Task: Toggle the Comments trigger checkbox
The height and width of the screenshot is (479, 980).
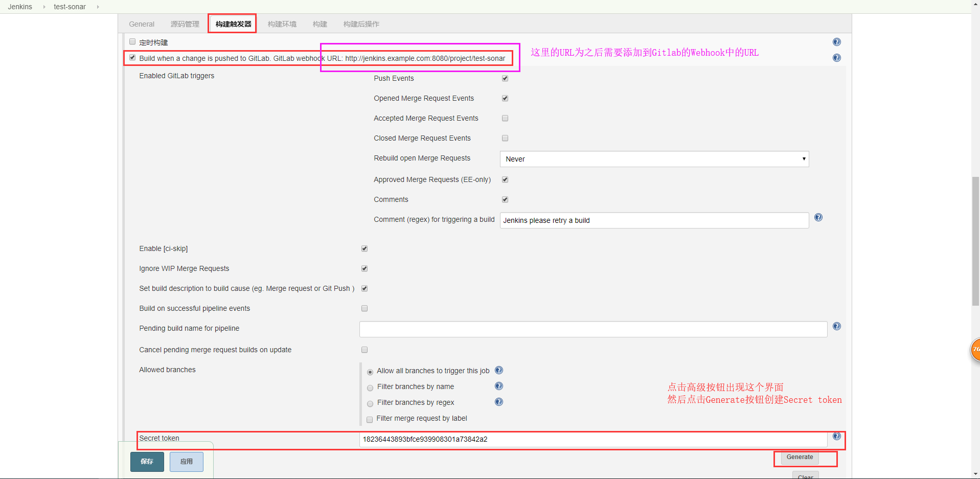Action: [505, 199]
